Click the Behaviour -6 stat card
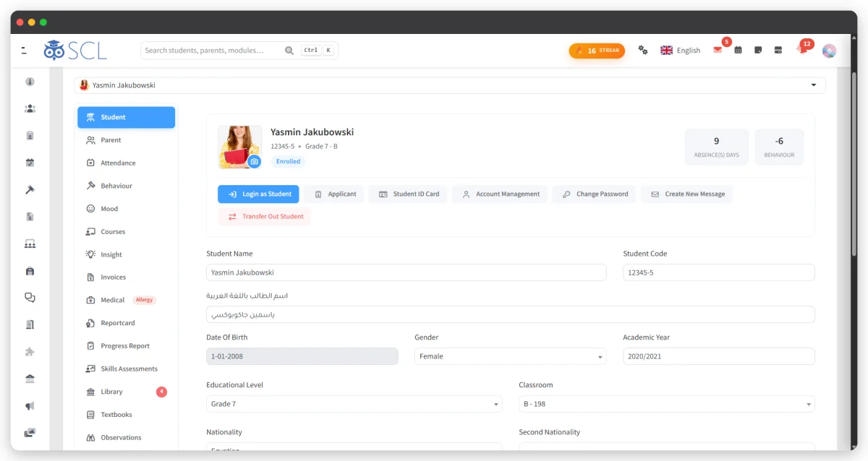 click(x=779, y=147)
